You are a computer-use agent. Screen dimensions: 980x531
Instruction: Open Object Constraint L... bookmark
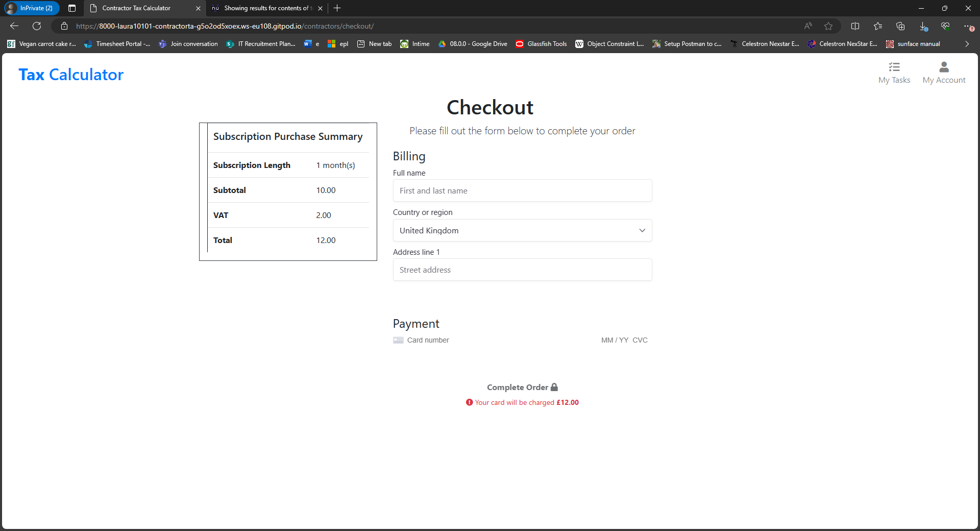pyautogui.click(x=609, y=44)
